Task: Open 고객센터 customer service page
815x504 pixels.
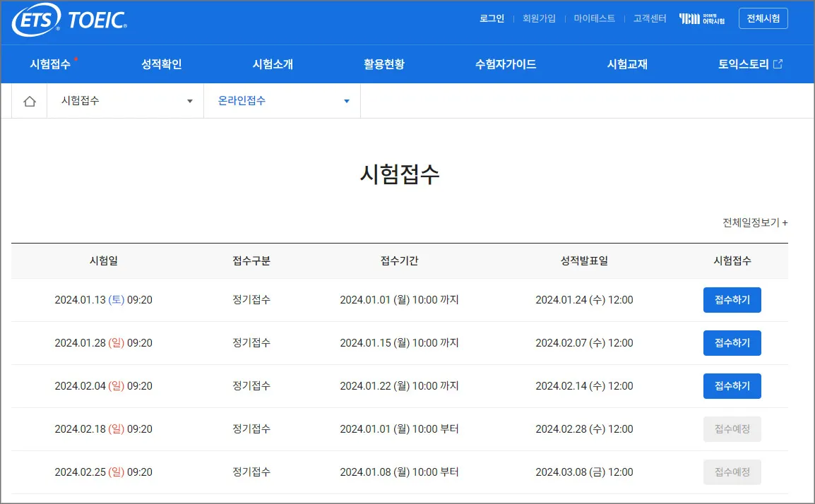Action: click(x=648, y=18)
